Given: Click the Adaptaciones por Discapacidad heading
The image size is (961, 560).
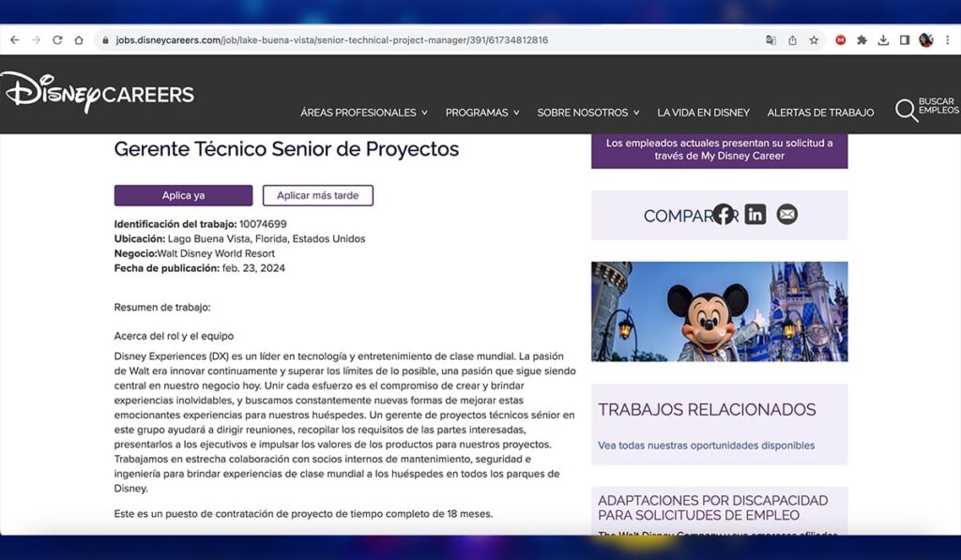Looking at the screenshot, I should [x=713, y=507].
